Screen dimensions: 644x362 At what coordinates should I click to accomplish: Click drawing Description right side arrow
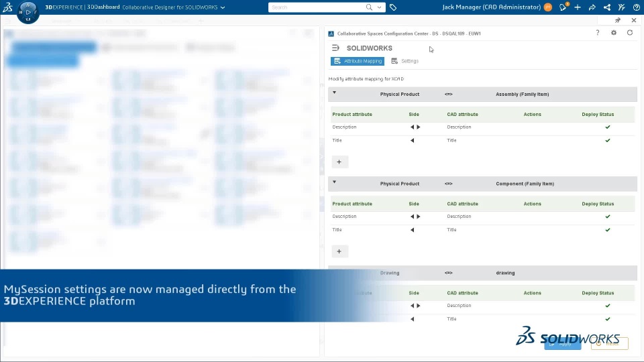(419, 306)
